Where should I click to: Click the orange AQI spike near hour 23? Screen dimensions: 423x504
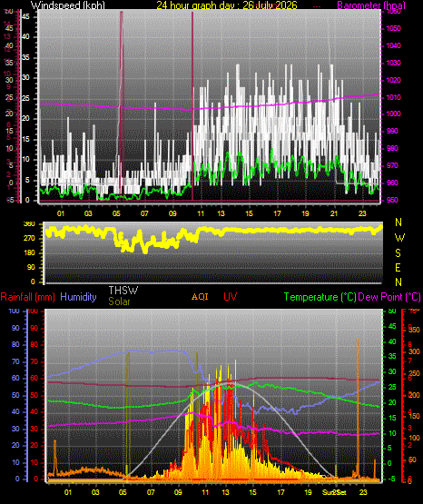click(358, 409)
